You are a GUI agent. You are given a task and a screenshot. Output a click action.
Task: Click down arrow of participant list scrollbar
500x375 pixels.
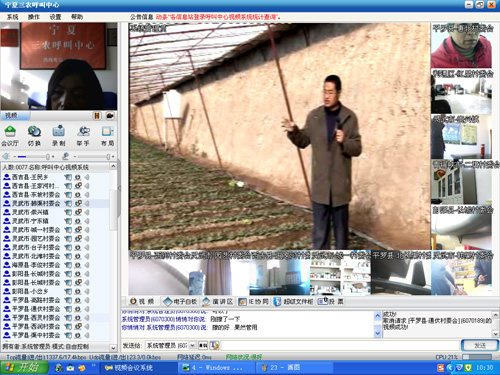pyautogui.click(x=113, y=348)
